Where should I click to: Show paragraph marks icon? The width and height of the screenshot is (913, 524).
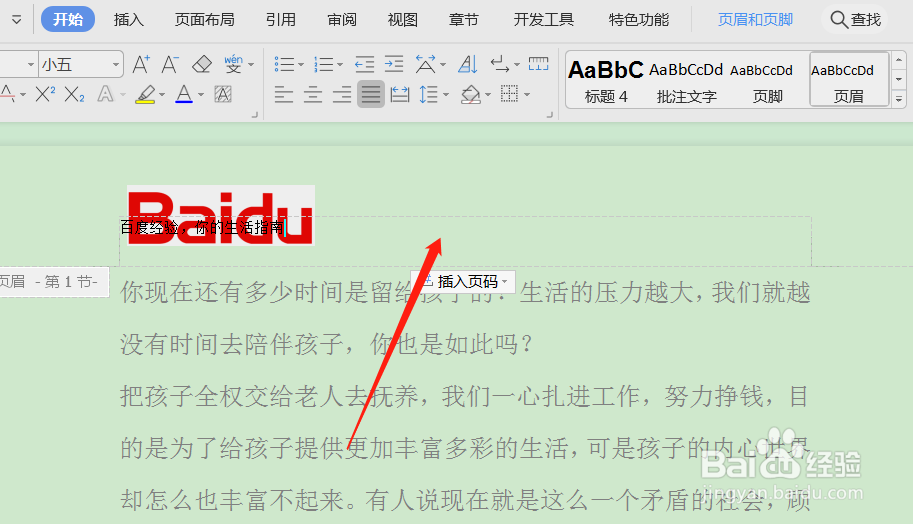tap(500, 64)
